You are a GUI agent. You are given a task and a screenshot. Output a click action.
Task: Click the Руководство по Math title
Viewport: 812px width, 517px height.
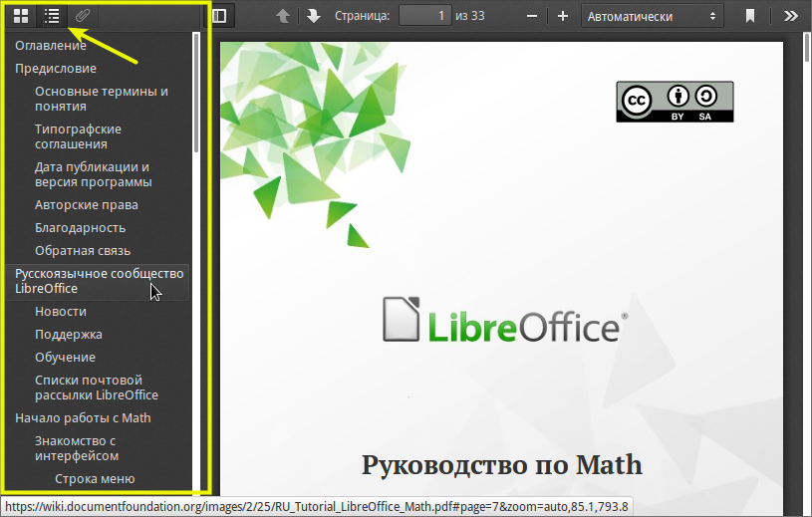coord(502,464)
